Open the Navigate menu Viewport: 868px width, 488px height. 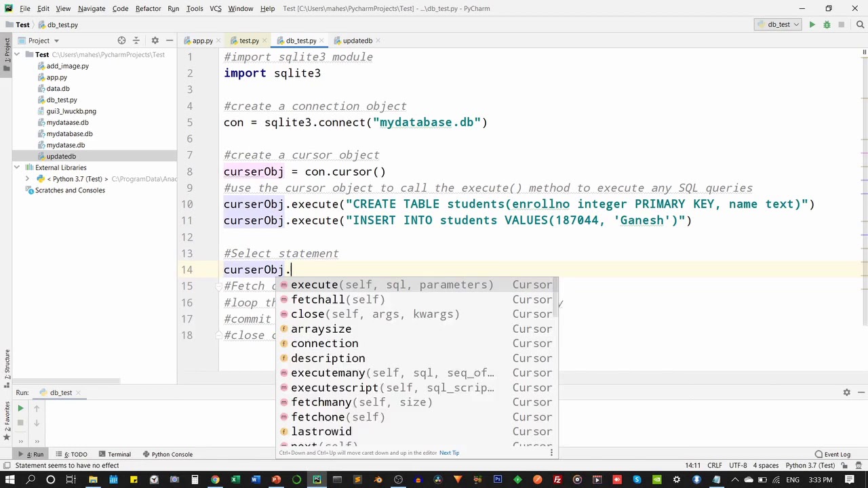[x=92, y=9]
